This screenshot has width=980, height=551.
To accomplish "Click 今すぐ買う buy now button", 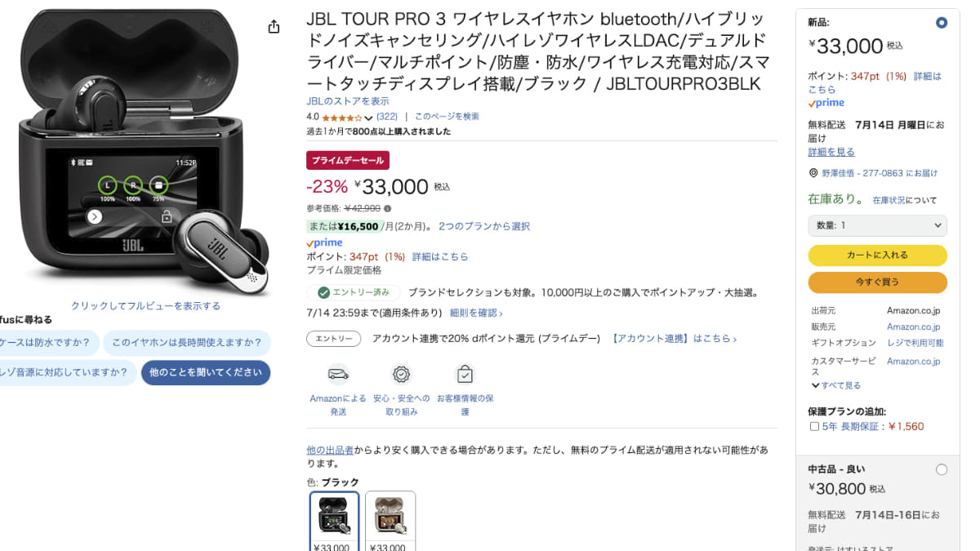I will click(878, 282).
